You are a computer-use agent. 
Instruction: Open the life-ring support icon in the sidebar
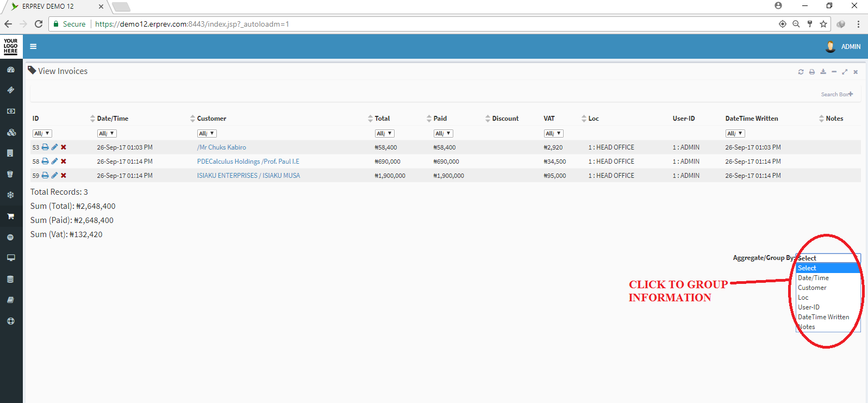coord(10,321)
